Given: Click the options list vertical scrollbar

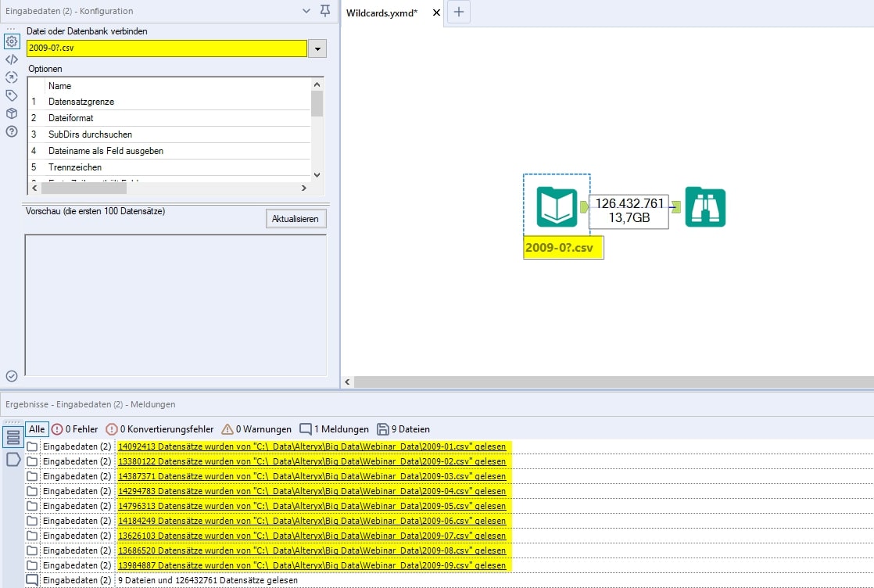Looking at the screenshot, I should [x=317, y=129].
